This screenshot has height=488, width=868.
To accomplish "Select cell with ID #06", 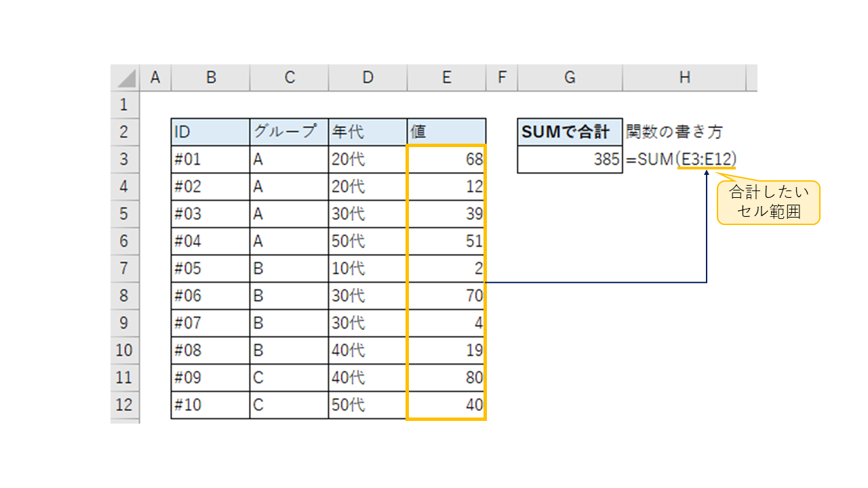I will tap(211, 296).
